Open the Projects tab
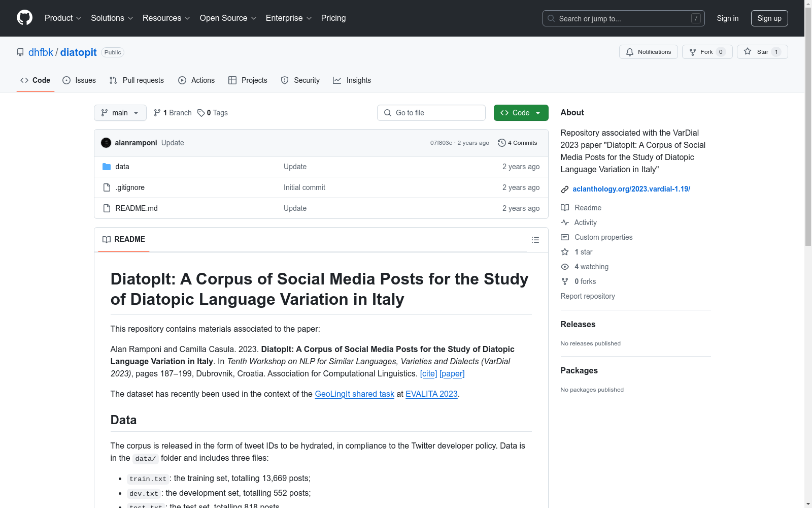Viewport: 812px width, 508px height. tap(248, 80)
